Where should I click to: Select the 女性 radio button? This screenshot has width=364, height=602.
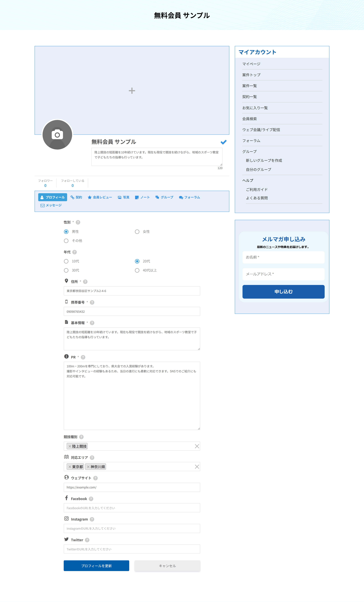pyautogui.click(x=137, y=232)
